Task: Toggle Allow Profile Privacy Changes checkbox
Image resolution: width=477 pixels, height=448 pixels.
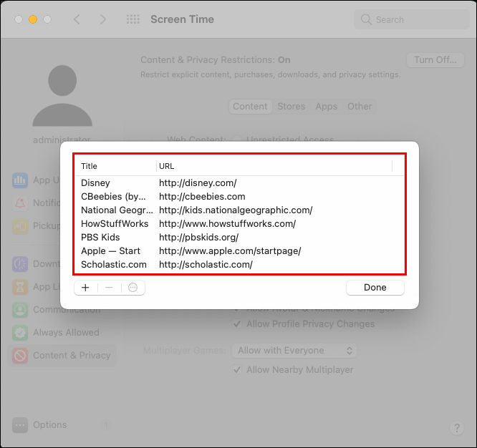Action: tap(237, 324)
